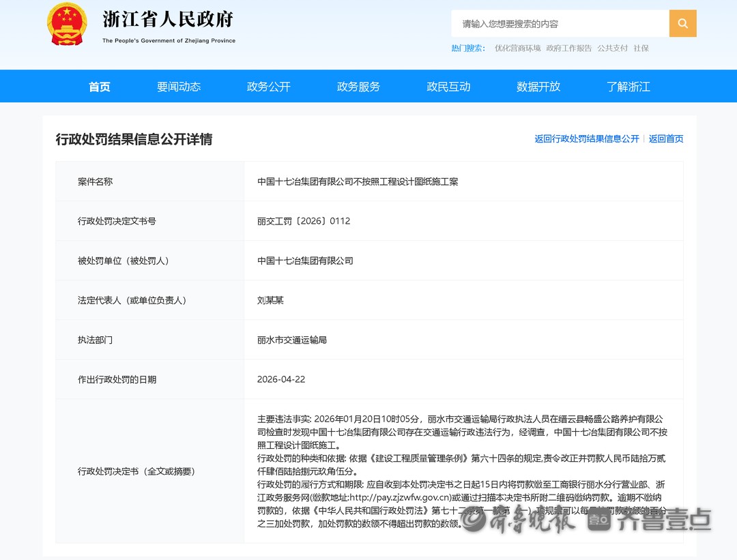This screenshot has height=560, width=737.
Task: Go to the 政务服务 navigation item
Action: (358, 87)
